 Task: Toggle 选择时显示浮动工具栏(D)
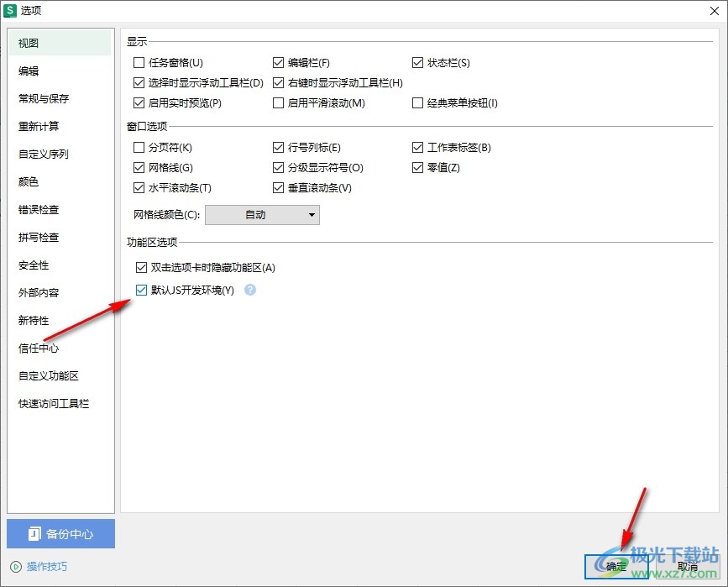139,82
